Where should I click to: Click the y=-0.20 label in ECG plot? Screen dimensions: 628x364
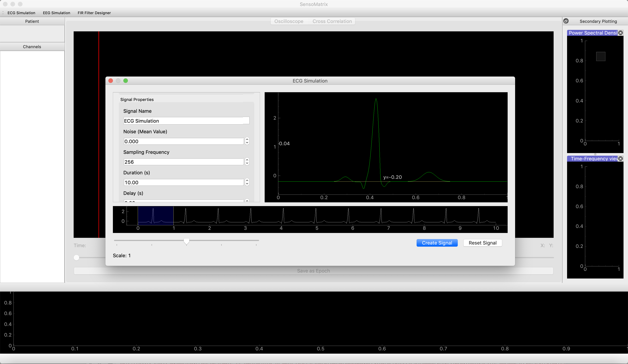pyautogui.click(x=392, y=177)
